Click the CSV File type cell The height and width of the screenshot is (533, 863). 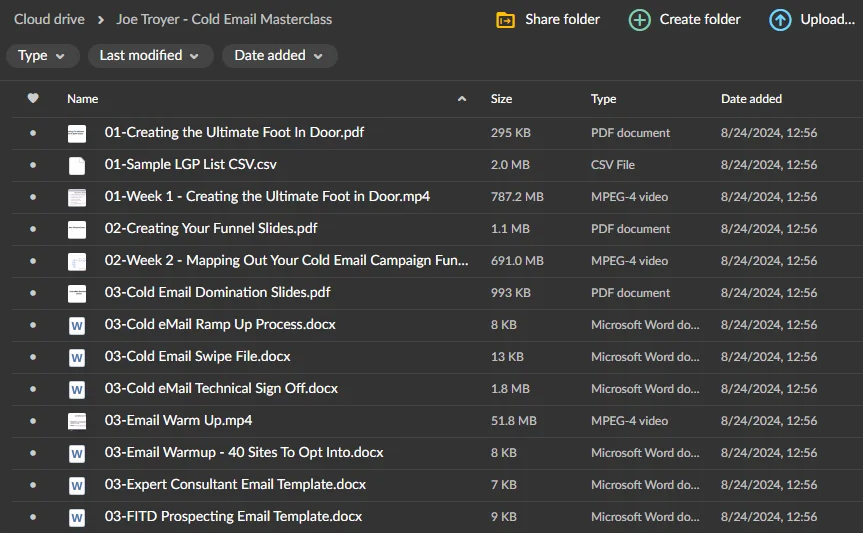(x=613, y=165)
